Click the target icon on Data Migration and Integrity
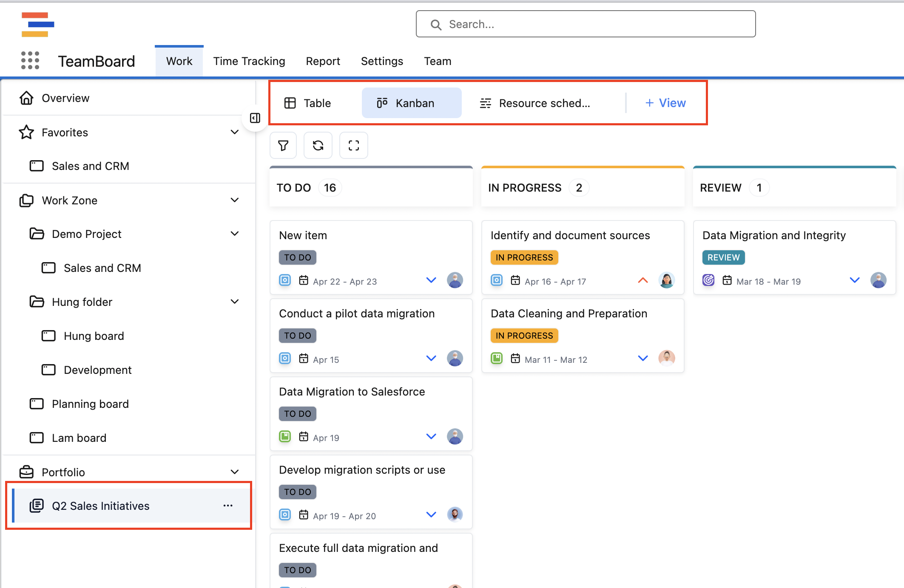Viewport: 904px width, 588px height. [708, 280]
